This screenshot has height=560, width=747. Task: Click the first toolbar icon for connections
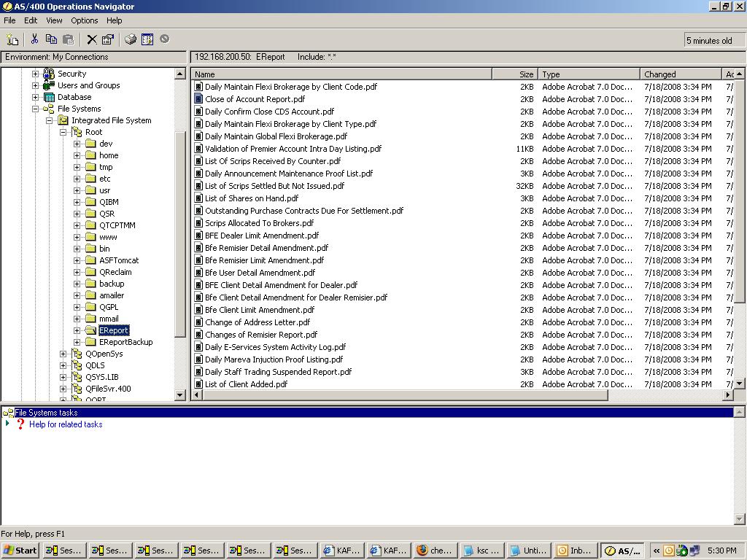[12, 39]
